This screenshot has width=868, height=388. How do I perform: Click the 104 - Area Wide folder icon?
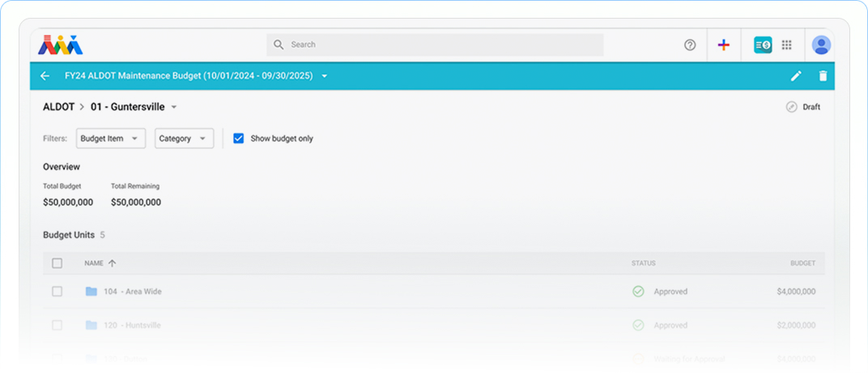click(x=91, y=291)
